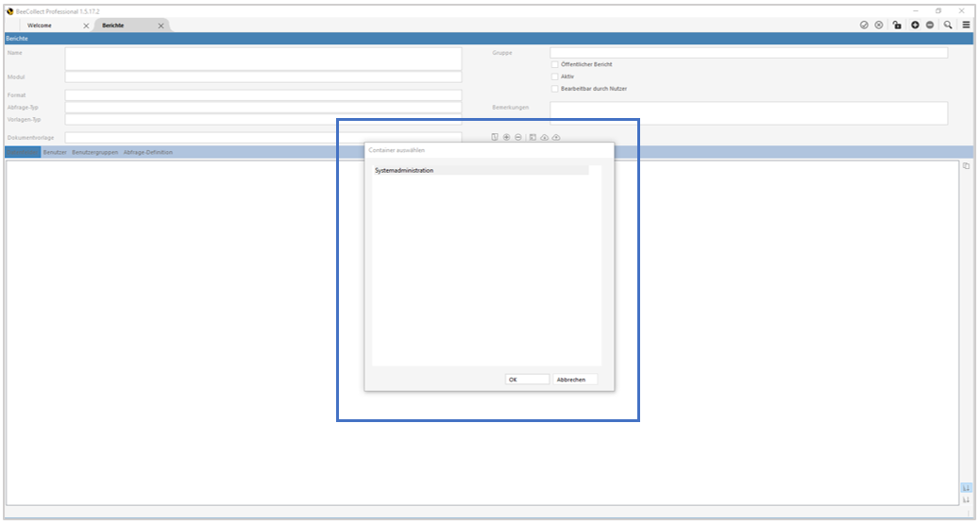
Task: Select the Abfrage-Definition tab
Action: (x=147, y=152)
